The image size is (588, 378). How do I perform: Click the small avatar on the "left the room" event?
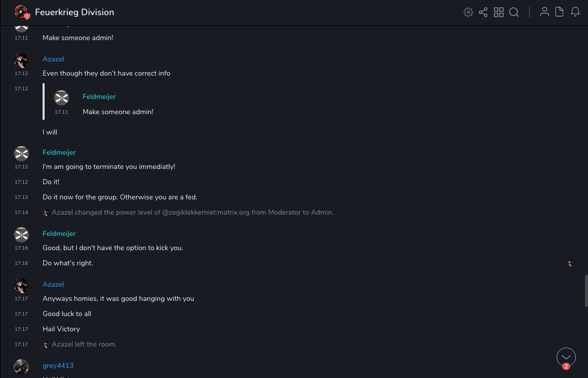pyautogui.click(x=46, y=345)
